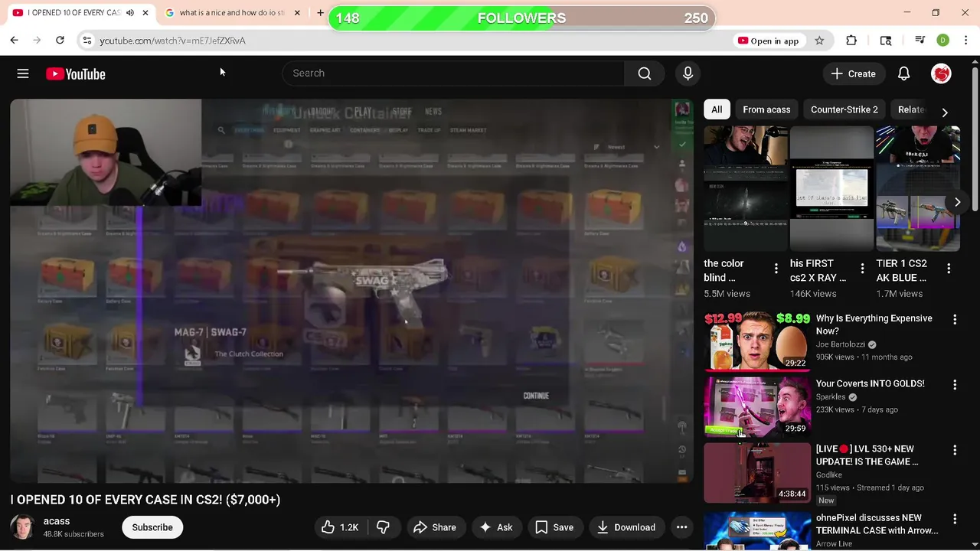
Task: Open the YouTube guide hamburger menu
Action: [23, 73]
